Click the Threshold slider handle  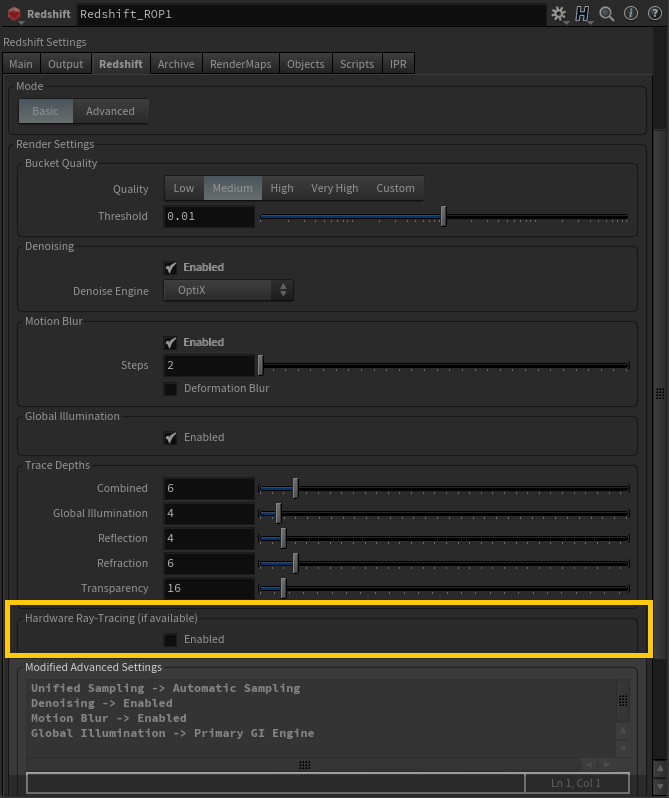(x=443, y=216)
